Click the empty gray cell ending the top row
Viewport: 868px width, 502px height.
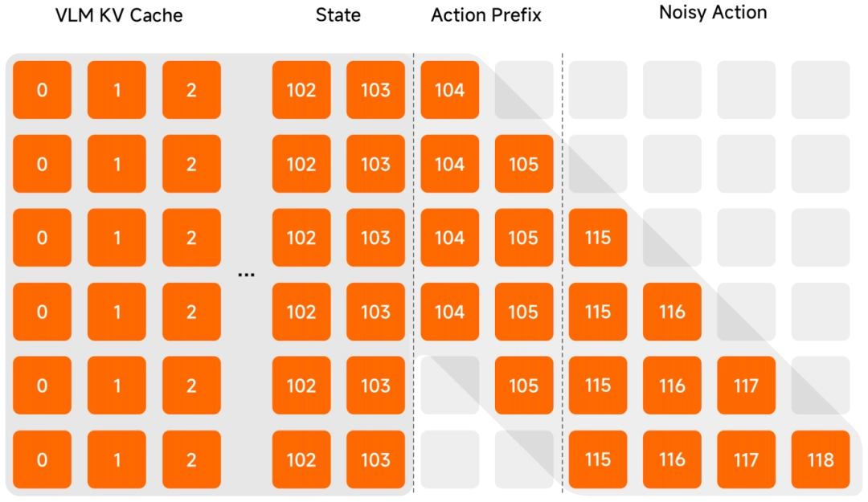pos(821,90)
